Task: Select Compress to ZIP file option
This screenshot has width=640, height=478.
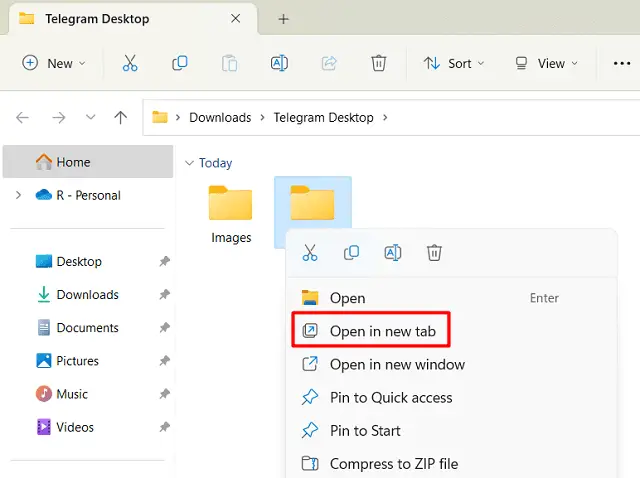Action: point(393,463)
